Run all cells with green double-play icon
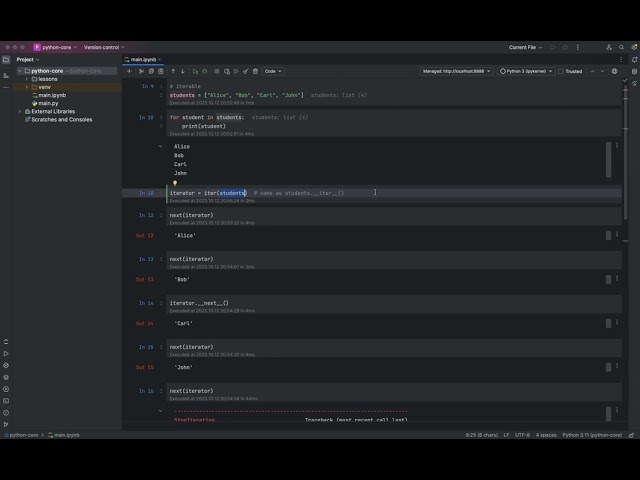The width and height of the screenshot is (640, 480). coord(236,71)
